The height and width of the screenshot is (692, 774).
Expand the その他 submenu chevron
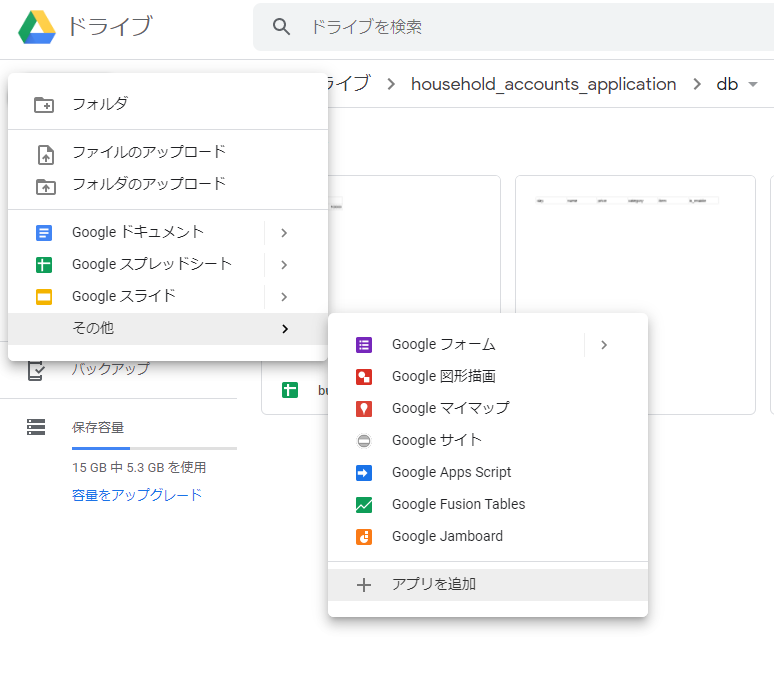[285, 329]
